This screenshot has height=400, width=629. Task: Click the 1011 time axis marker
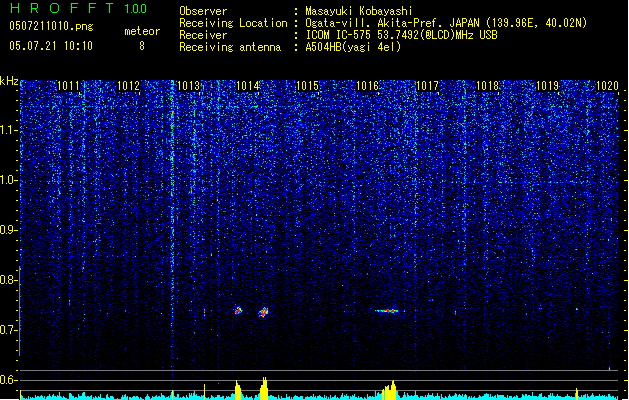[x=69, y=86]
